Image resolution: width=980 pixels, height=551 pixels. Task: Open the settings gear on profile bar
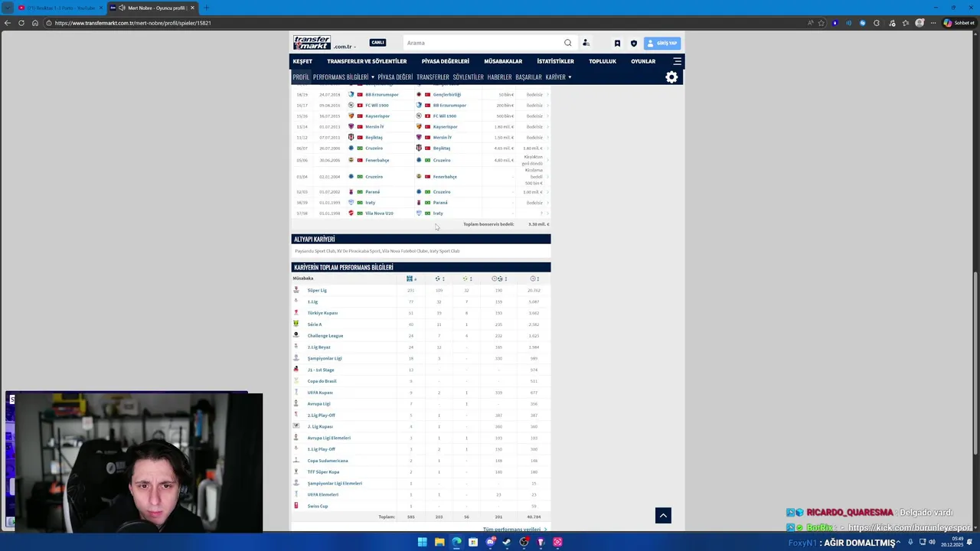coord(671,77)
